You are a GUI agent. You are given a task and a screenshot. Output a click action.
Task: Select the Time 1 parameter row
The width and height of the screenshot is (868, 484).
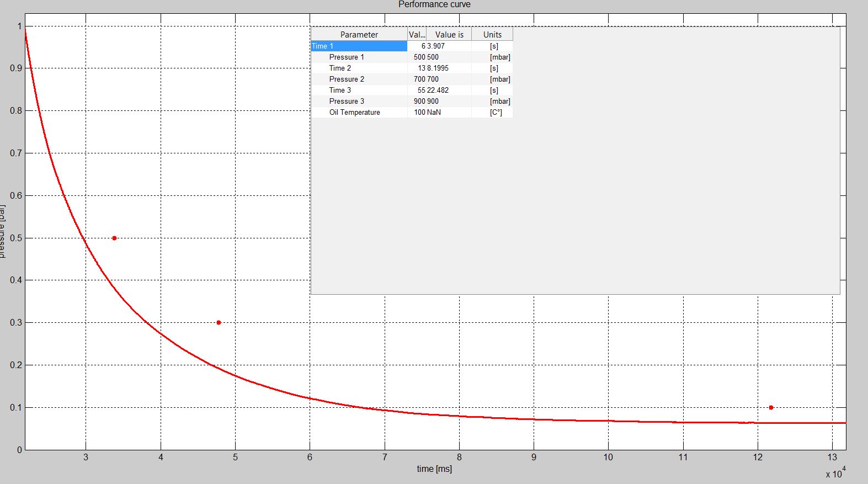359,46
